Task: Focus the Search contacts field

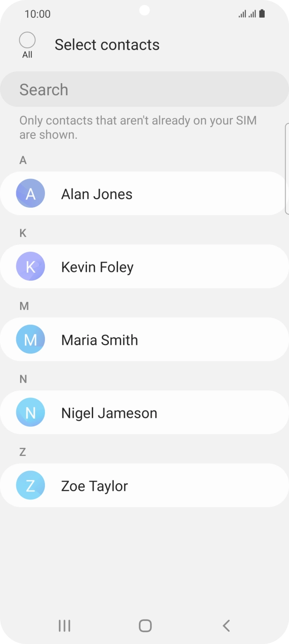Action: coord(144,89)
